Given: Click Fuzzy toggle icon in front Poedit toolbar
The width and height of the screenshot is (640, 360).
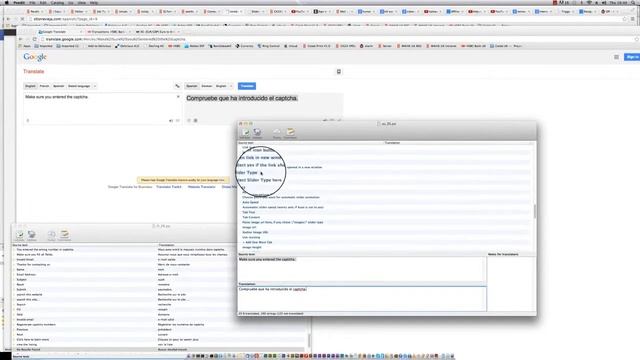Looking at the screenshot, I should coord(277,133).
